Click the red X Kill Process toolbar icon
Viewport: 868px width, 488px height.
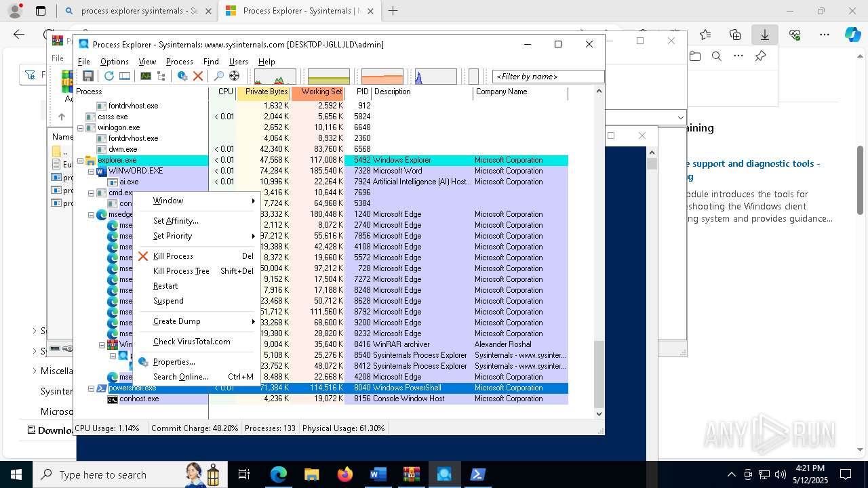(198, 76)
